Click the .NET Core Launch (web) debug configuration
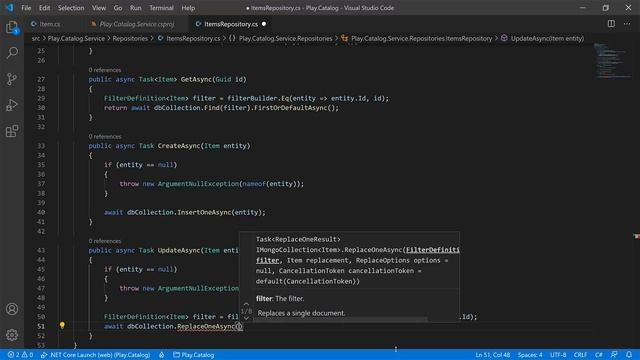The height and width of the screenshot is (360, 640). 96,355
